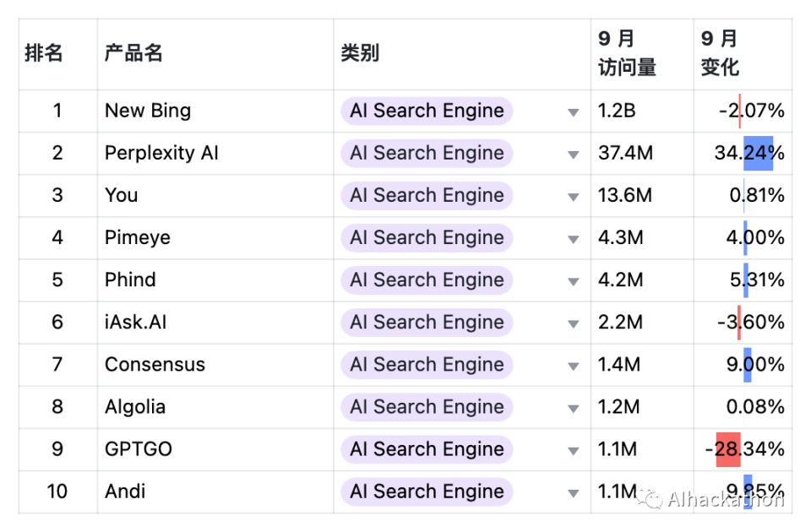This screenshot has width=811, height=532.
Task: Click the AIhackathon watermark logo
Action: coord(650,498)
